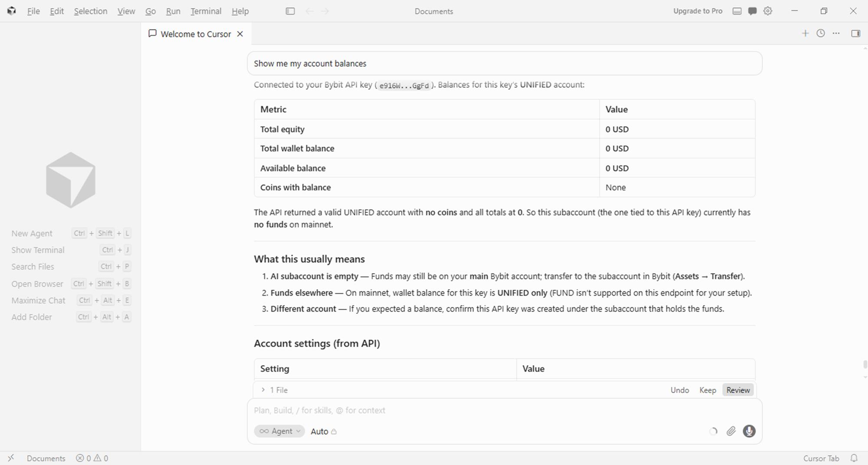Go back with the left arrow
This screenshot has height=465, width=868.
tap(309, 11)
